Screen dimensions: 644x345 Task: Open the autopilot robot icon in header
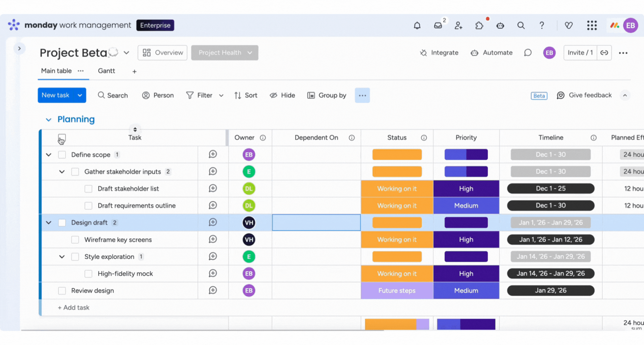pos(500,26)
